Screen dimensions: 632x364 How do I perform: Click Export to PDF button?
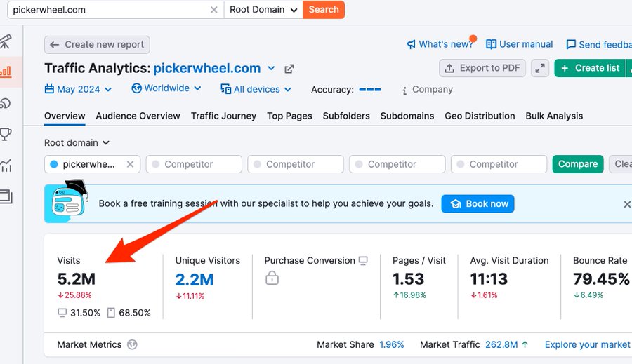pyautogui.click(x=482, y=68)
